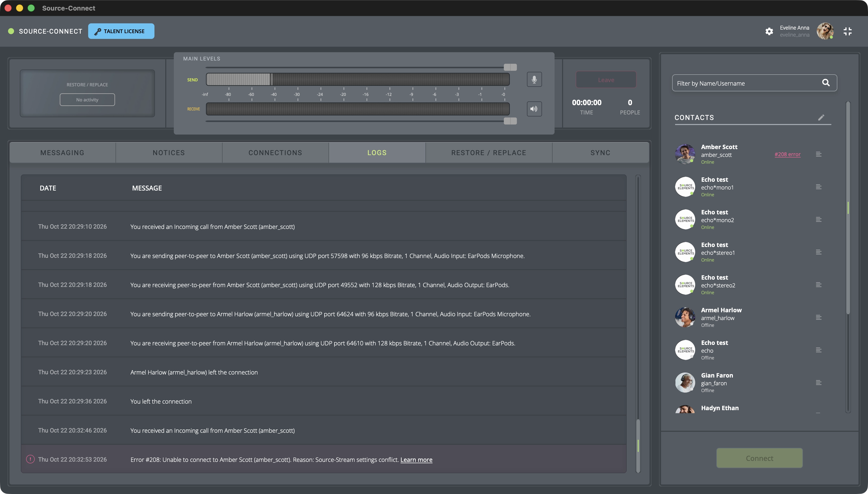Mute the microphone send icon
Image resolution: width=868 pixels, height=494 pixels.
point(534,79)
